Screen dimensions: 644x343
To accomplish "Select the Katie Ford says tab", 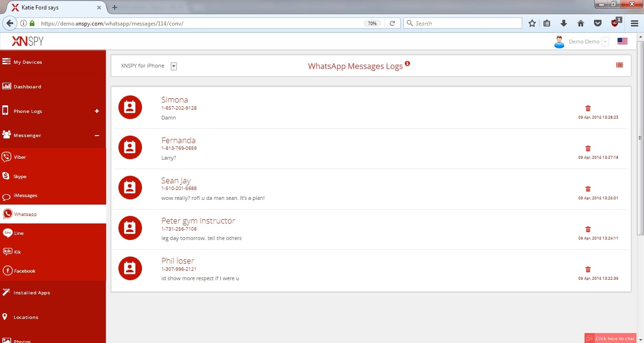I will click(x=56, y=8).
